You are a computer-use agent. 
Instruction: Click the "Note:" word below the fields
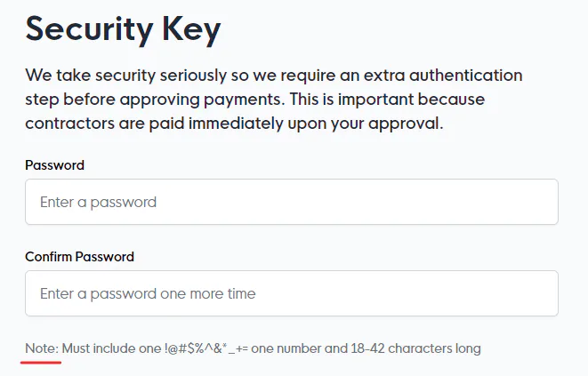tap(42, 348)
